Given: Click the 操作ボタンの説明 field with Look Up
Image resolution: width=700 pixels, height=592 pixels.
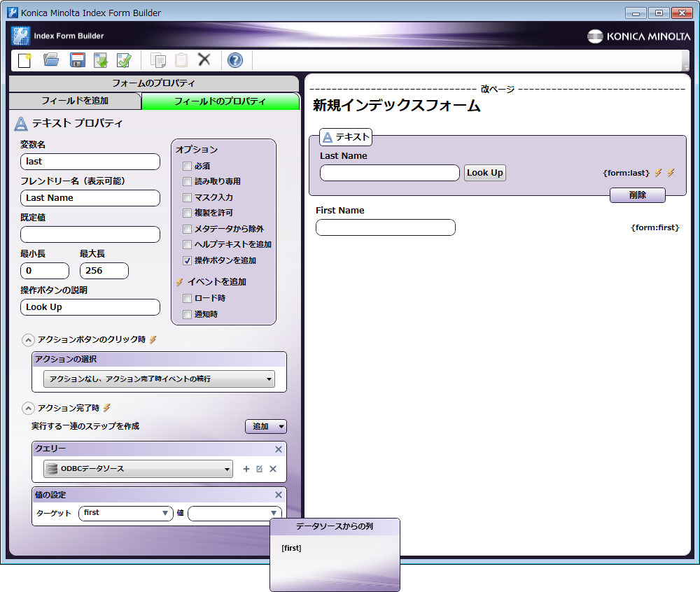Looking at the screenshot, I should pyautogui.click(x=90, y=307).
